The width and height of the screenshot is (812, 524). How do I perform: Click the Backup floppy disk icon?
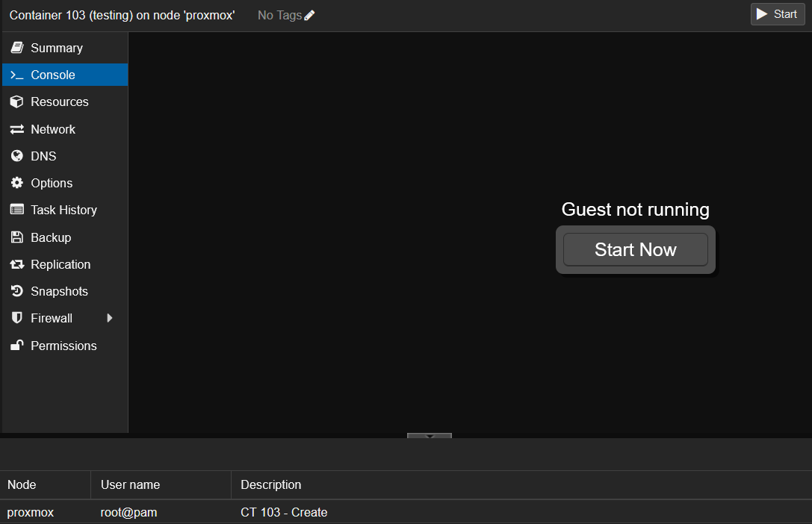coord(16,237)
